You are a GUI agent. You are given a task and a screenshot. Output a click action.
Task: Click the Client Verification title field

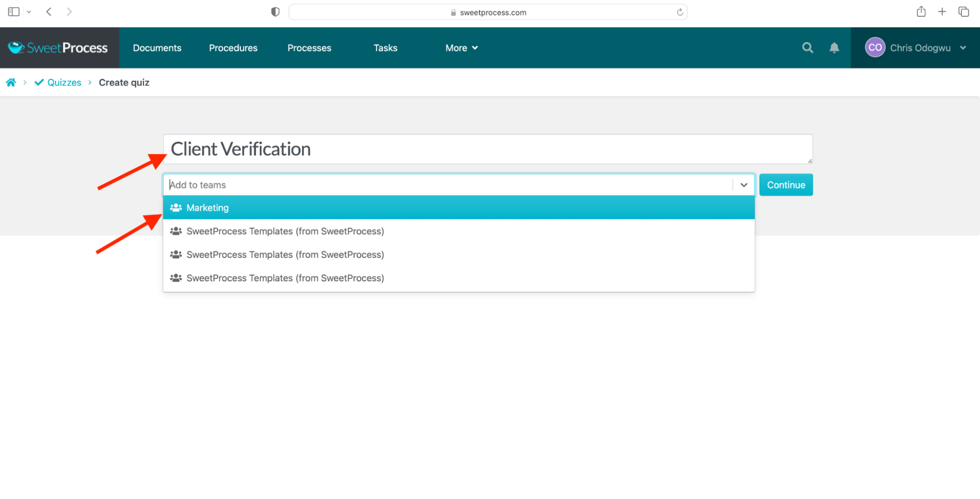488,149
